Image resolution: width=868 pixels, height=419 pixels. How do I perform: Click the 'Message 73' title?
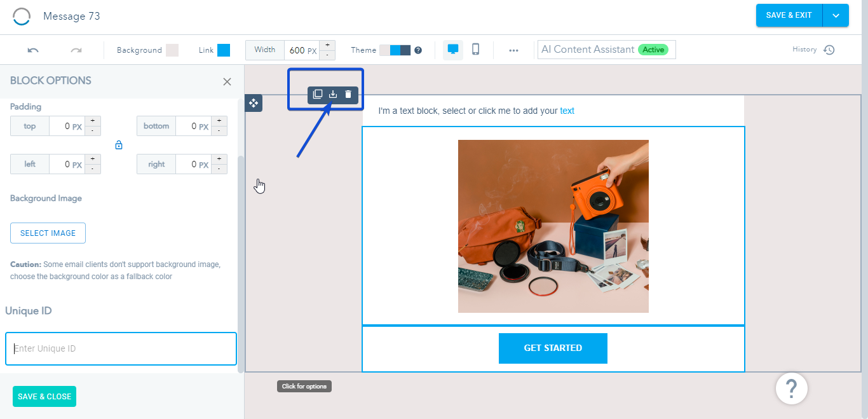coord(72,17)
